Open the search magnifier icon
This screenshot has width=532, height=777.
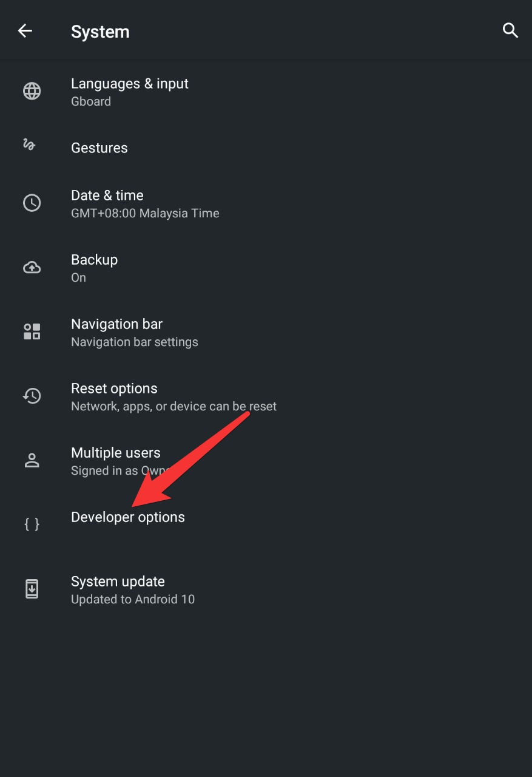point(510,31)
